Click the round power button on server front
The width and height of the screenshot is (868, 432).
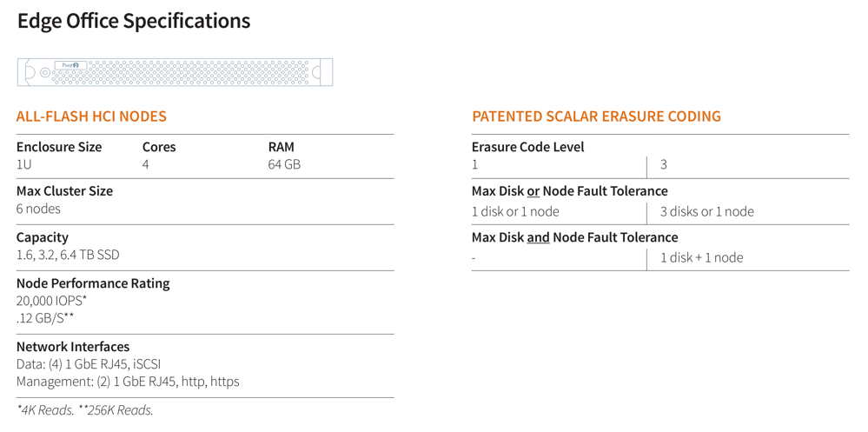pos(45,72)
